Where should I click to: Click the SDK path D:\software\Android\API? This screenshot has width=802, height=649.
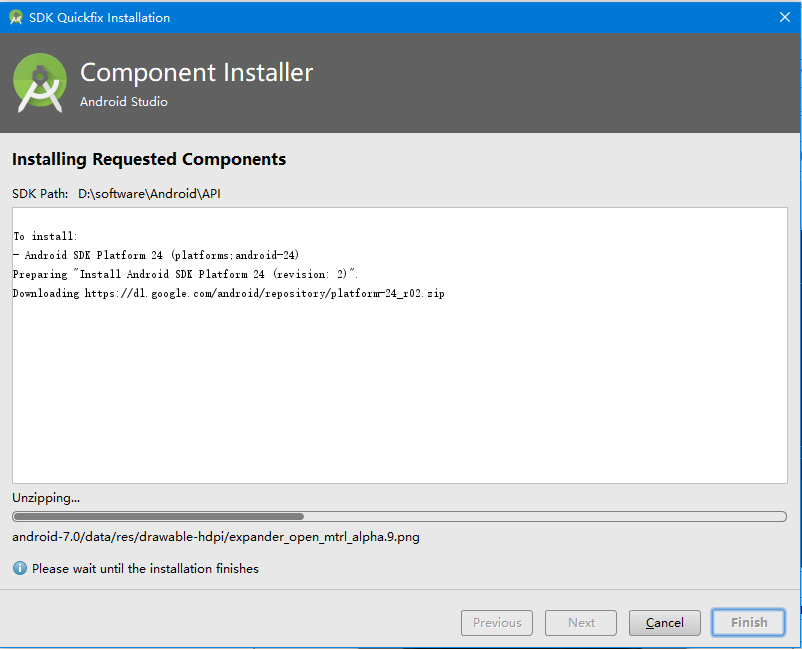tap(149, 193)
